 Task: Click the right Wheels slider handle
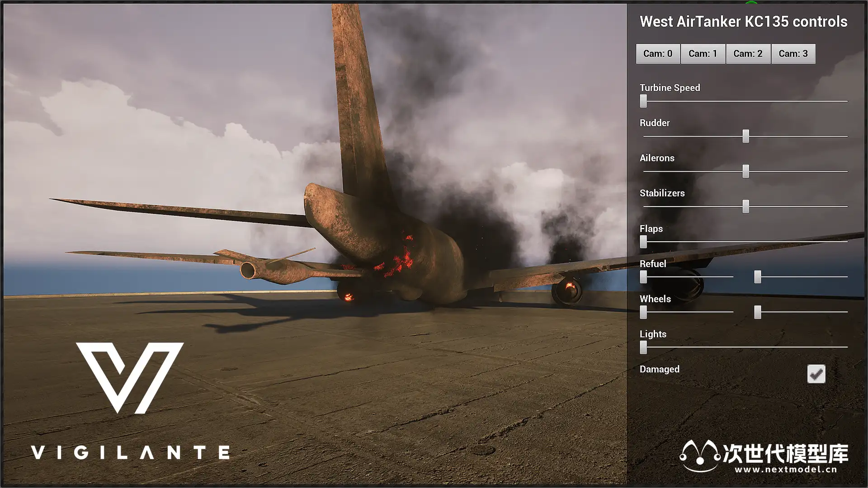[x=758, y=312]
